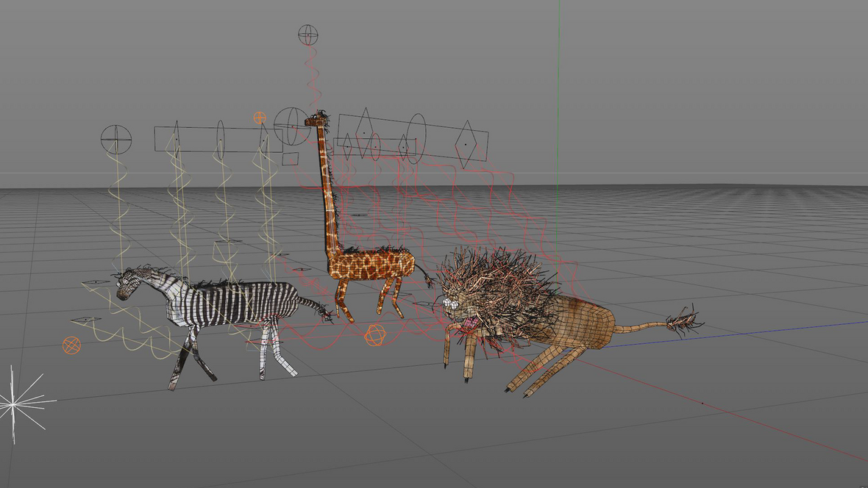Viewport: 868px width, 488px height.
Task: Select the giraffe's spotted body
Action: tap(371, 265)
